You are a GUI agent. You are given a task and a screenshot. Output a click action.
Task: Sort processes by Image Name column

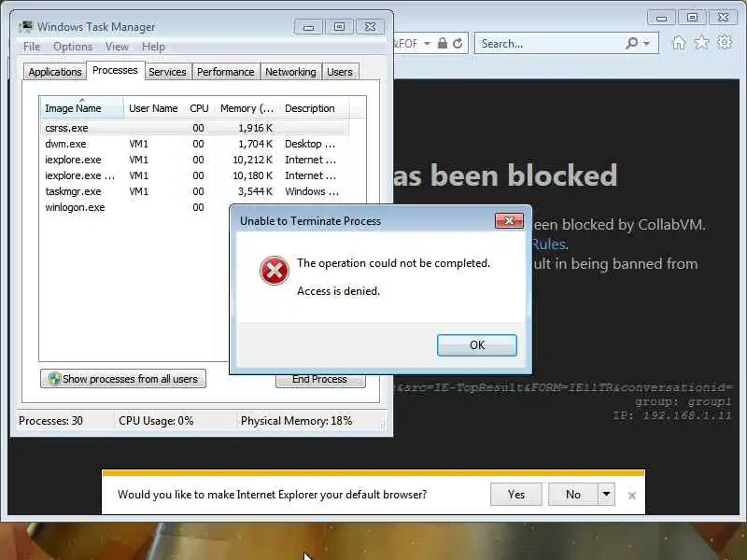tap(82, 108)
